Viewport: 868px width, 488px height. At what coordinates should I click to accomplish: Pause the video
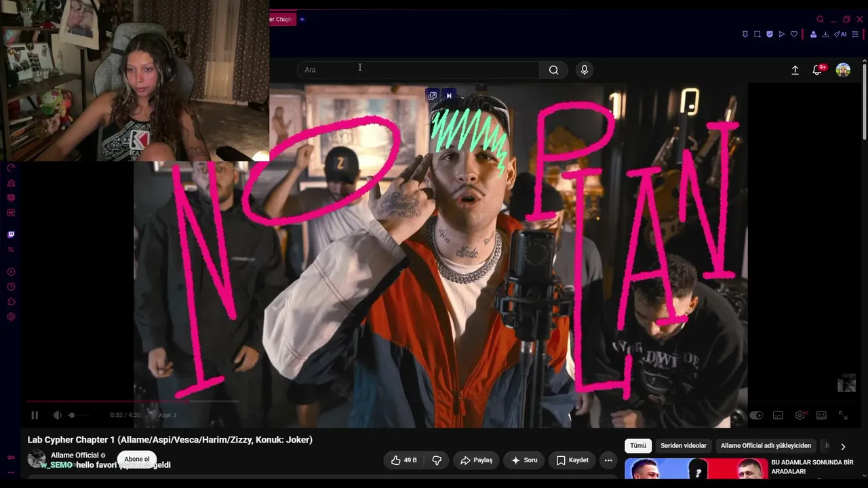click(35, 415)
